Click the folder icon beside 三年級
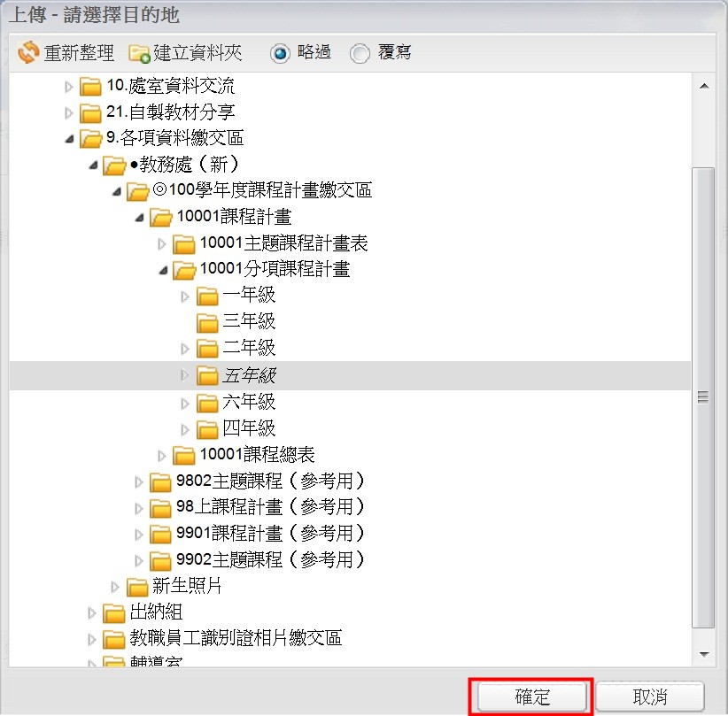This screenshot has height=716, width=728. click(207, 322)
